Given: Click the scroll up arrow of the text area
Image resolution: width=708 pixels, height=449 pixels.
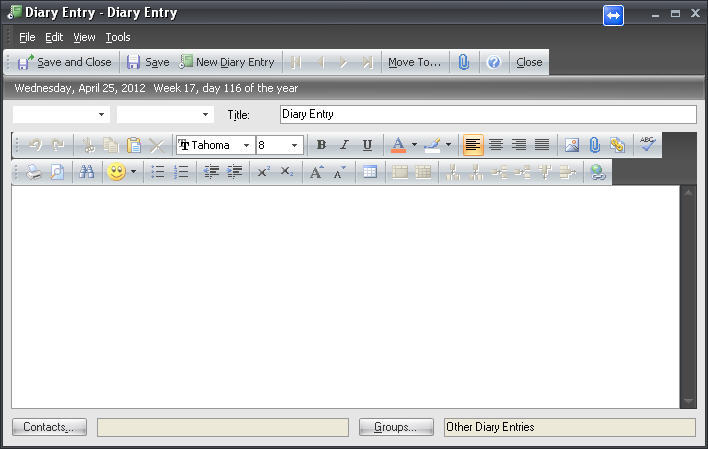Looking at the screenshot, I should (x=688, y=193).
